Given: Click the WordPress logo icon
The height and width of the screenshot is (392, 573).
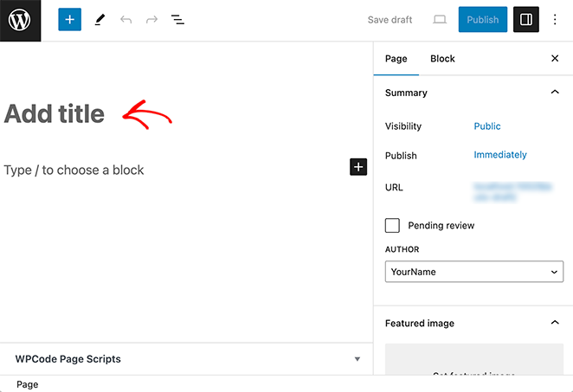Looking at the screenshot, I should pyautogui.click(x=20, y=20).
